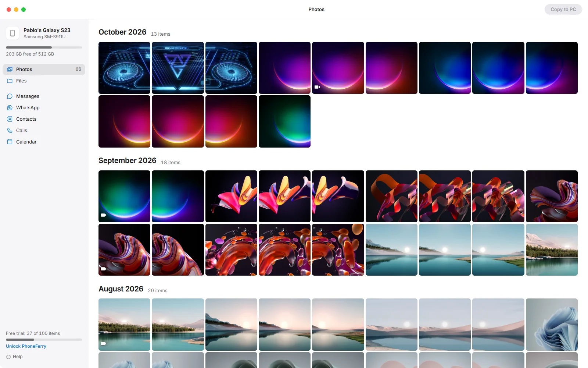Click the '13 items' count label
This screenshot has width=588, height=368.
coord(161,34)
